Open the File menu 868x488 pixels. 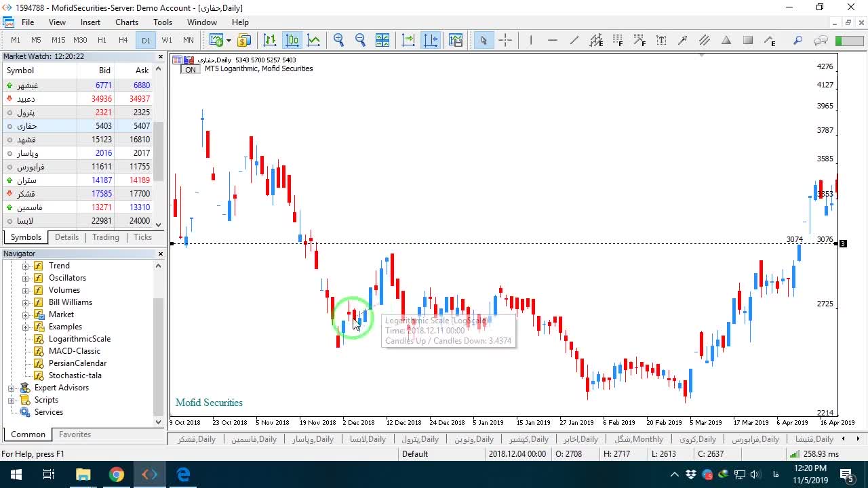(x=28, y=22)
